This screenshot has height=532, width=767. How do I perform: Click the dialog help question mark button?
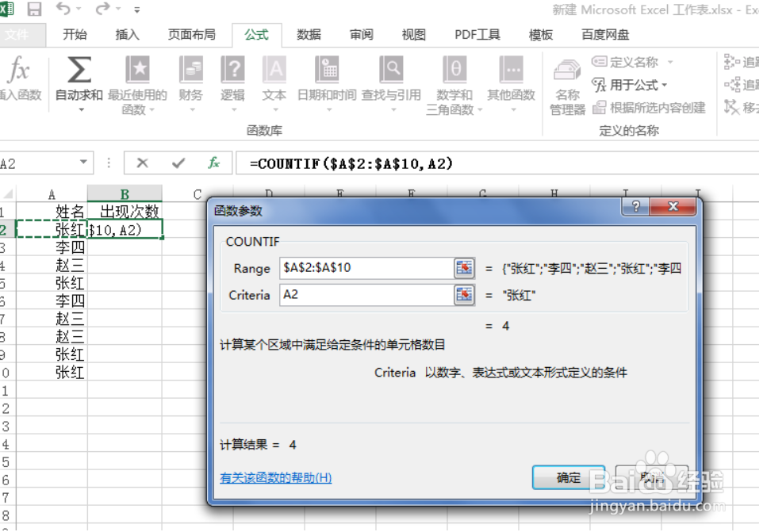635,206
